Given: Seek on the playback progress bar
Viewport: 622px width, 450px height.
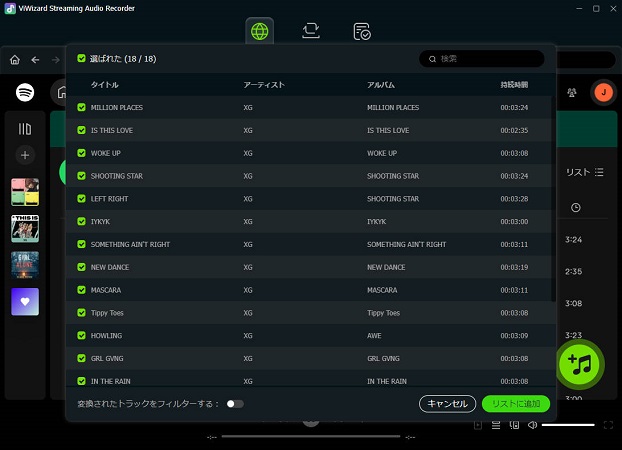Looking at the screenshot, I should pyautogui.click(x=311, y=437).
